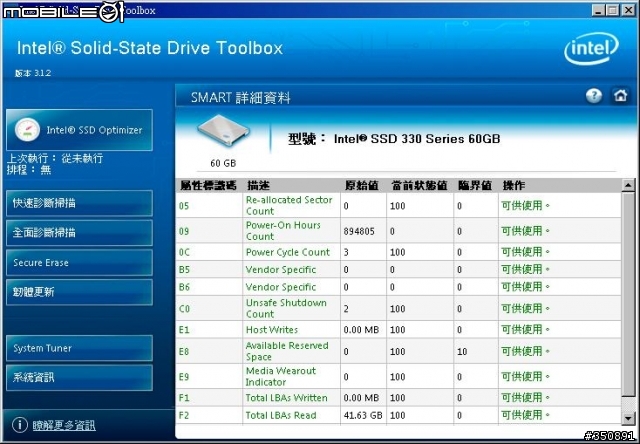Screen dimensions: 640x444
Task: Select Power-On Hours Count description
Action: (283, 231)
